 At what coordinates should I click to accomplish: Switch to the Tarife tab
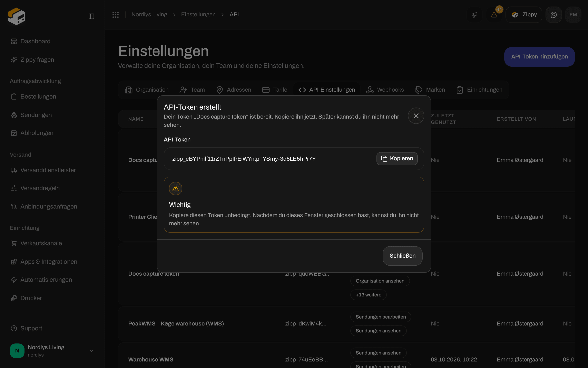[x=275, y=90]
